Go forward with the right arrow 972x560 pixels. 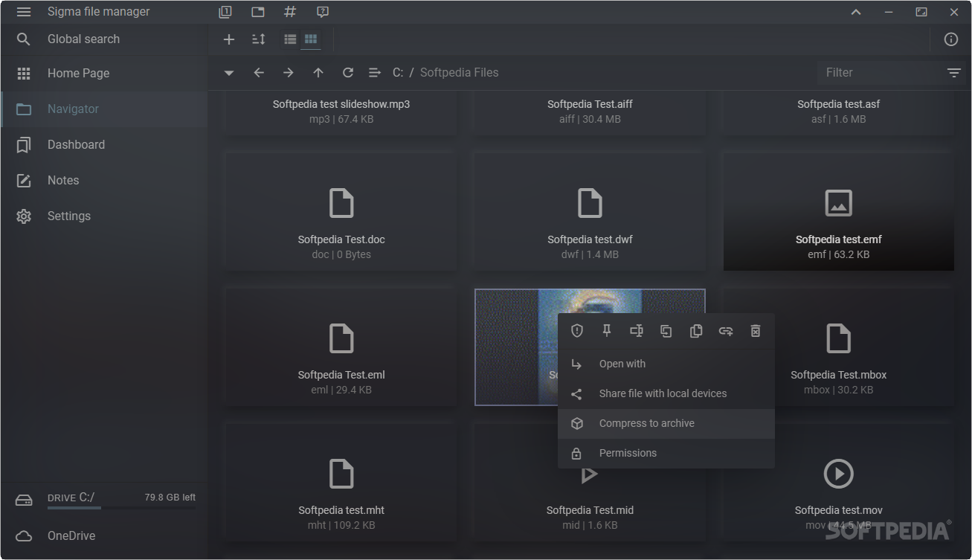[289, 73]
